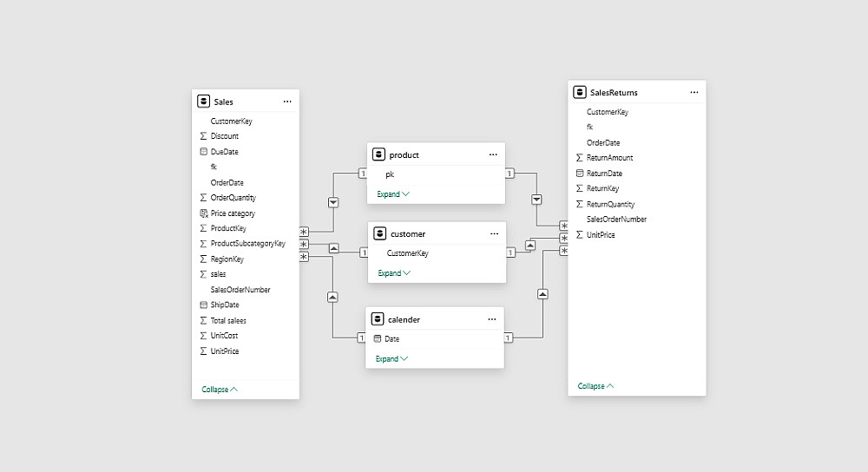Open the calender table more options menu
This screenshot has height=472, width=868.
tap(492, 319)
